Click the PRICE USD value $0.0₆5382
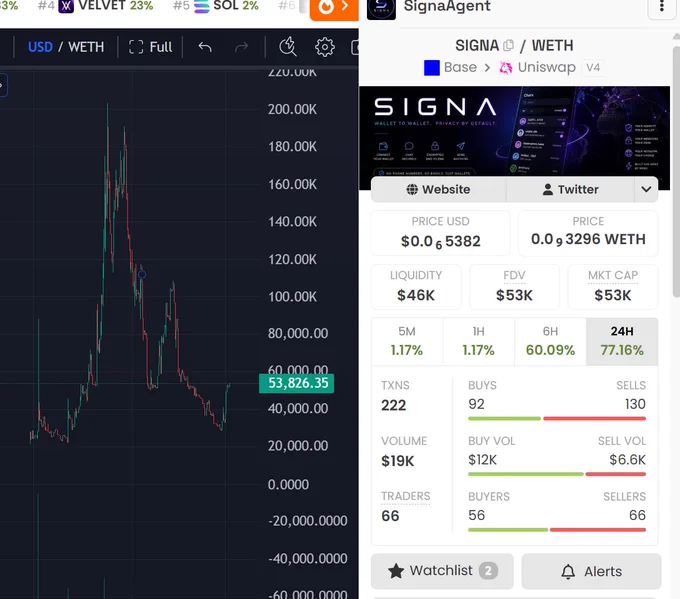680x599 pixels. tap(441, 241)
